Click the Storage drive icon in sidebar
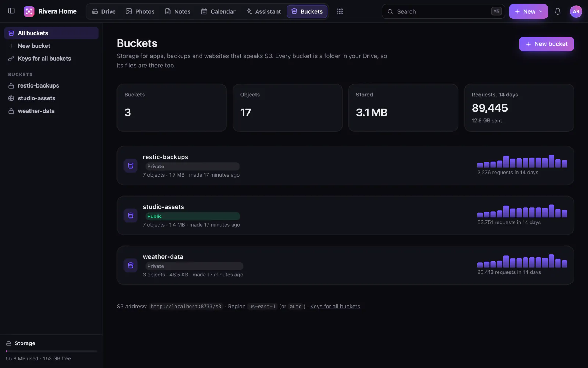Viewport: 588px width, 368px height. tap(9, 343)
